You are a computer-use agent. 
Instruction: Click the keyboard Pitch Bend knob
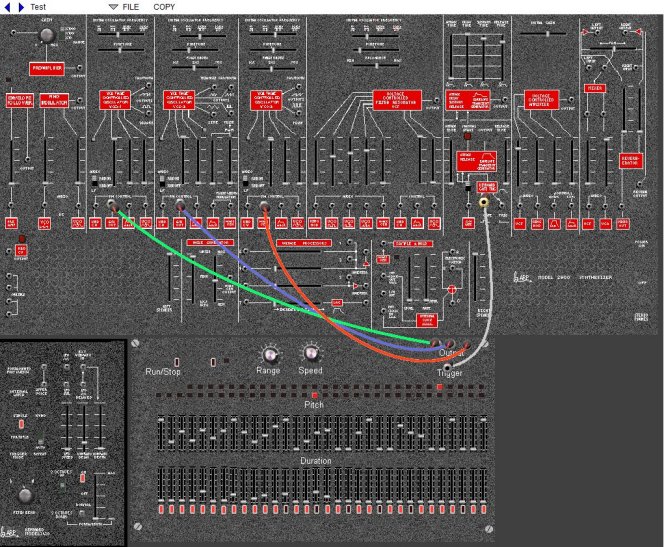click(x=25, y=495)
